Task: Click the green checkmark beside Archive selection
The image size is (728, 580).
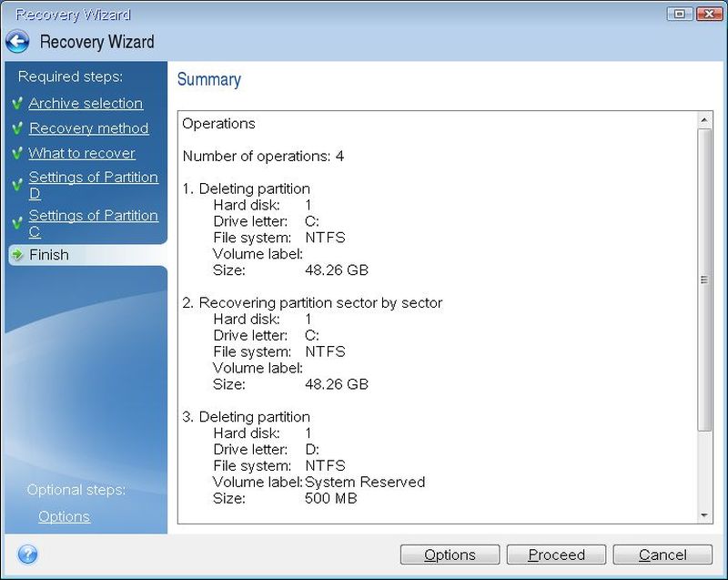Action: (17, 104)
